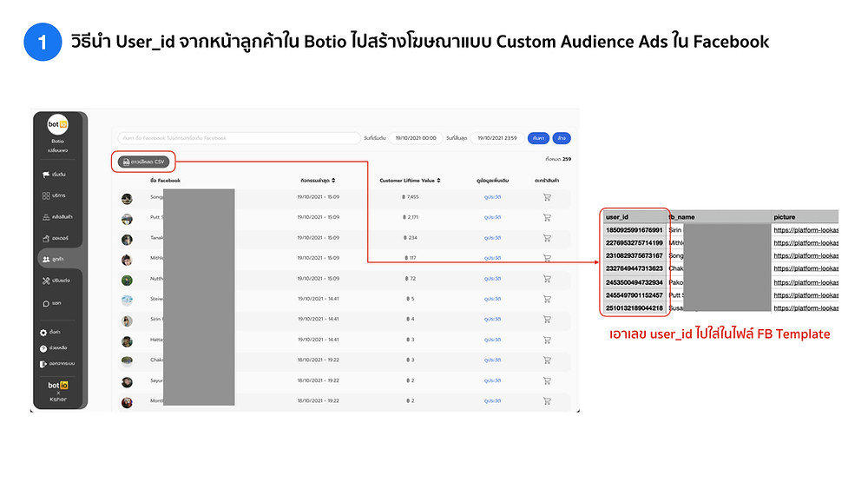View history link in ฿ 72 row
Viewport: 868px width, 489px height.
click(492, 279)
